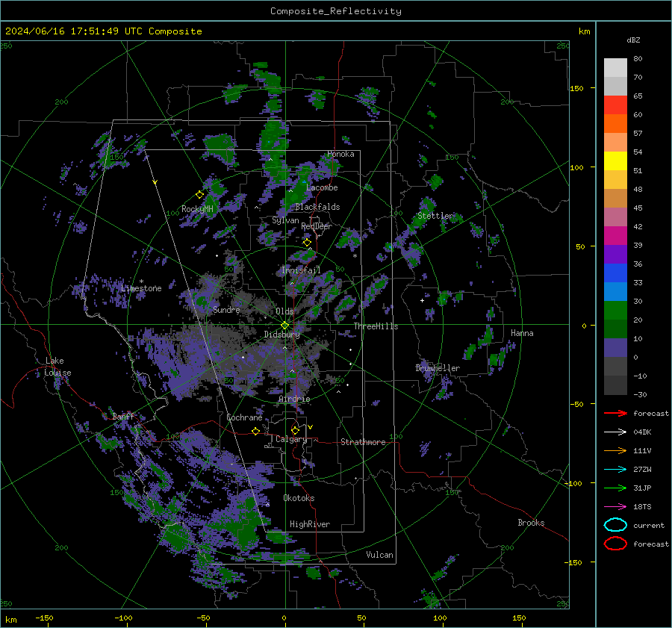672x628 pixels.
Task: Click the orange 111V arrow icon
Action: point(615,450)
